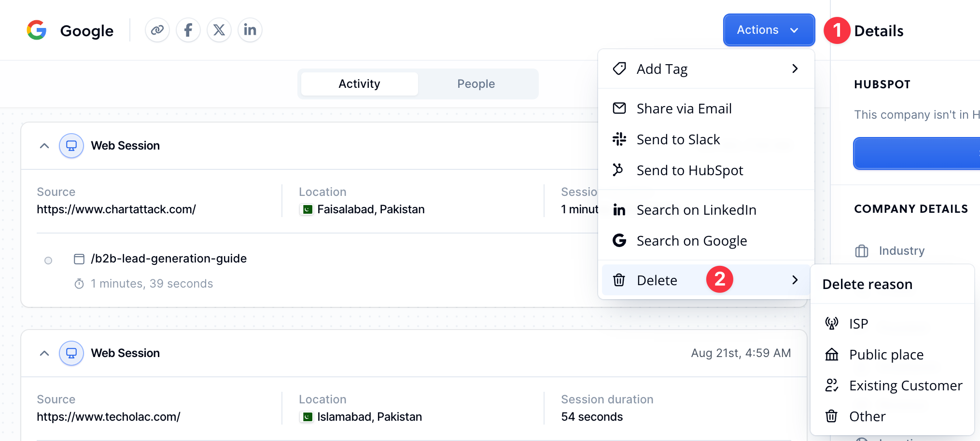Viewport: 980px width, 441px height.
Task: Click the stopwatch icon by 1 minutes, 39 seconds
Action: point(79,284)
